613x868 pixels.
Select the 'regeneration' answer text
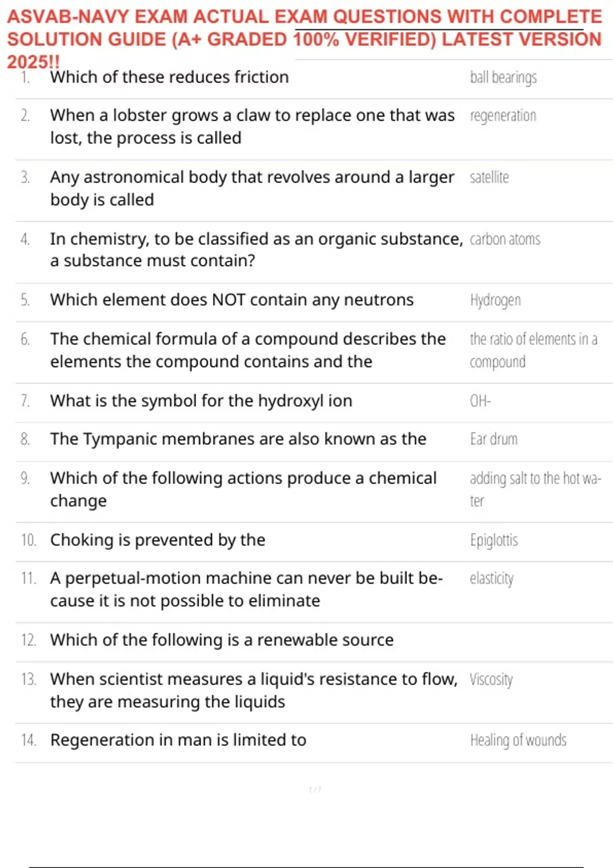(x=503, y=116)
